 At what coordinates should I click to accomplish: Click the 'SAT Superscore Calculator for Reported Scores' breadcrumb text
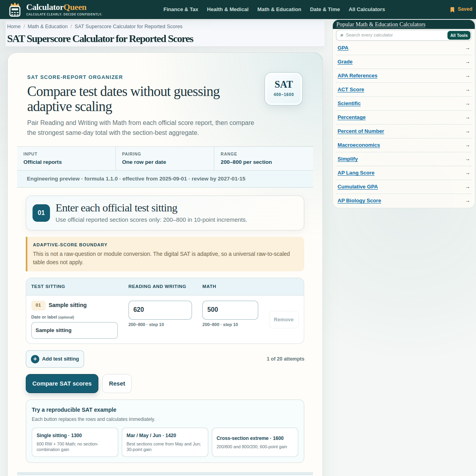[129, 27]
